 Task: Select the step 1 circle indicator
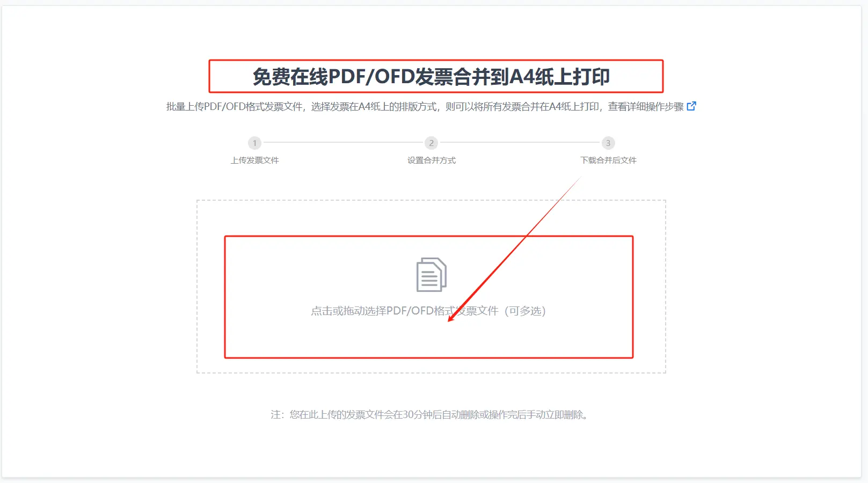[x=254, y=143]
